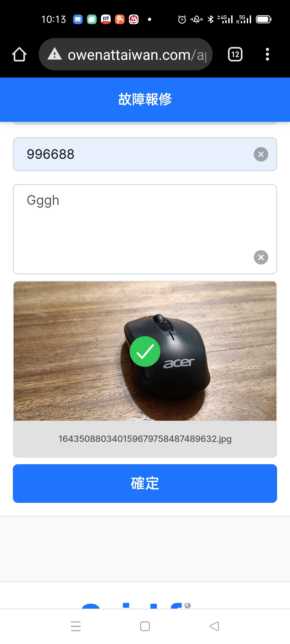This screenshot has width=290, height=644.
Task: Open the uploaded acer mouse image preview
Action: (145, 351)
